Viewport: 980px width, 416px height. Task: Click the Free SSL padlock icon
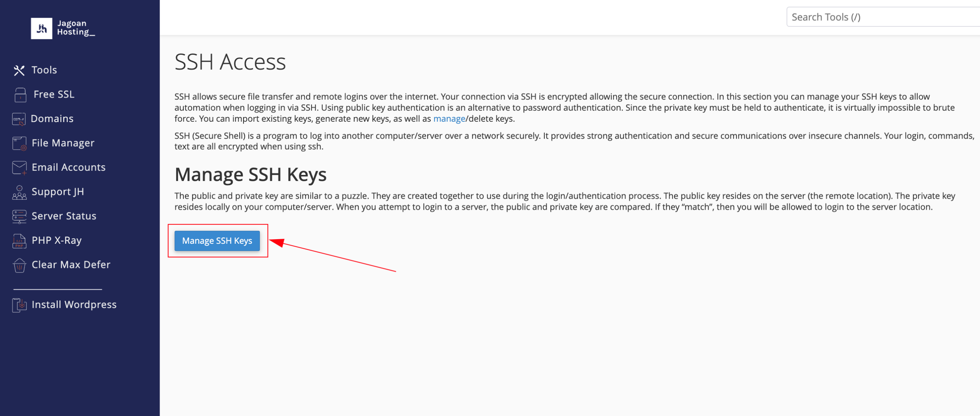pyautogui.click(x=20, y=95)
